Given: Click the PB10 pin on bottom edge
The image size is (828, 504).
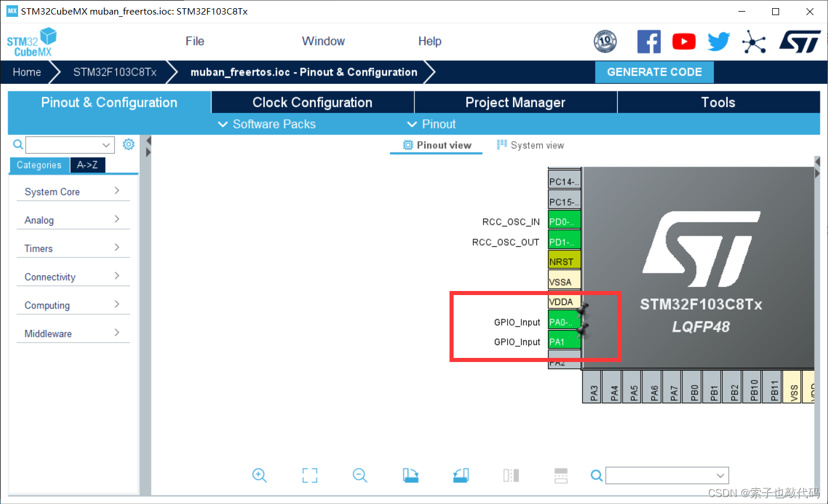Looking at the screenshot, I should 753,386.
